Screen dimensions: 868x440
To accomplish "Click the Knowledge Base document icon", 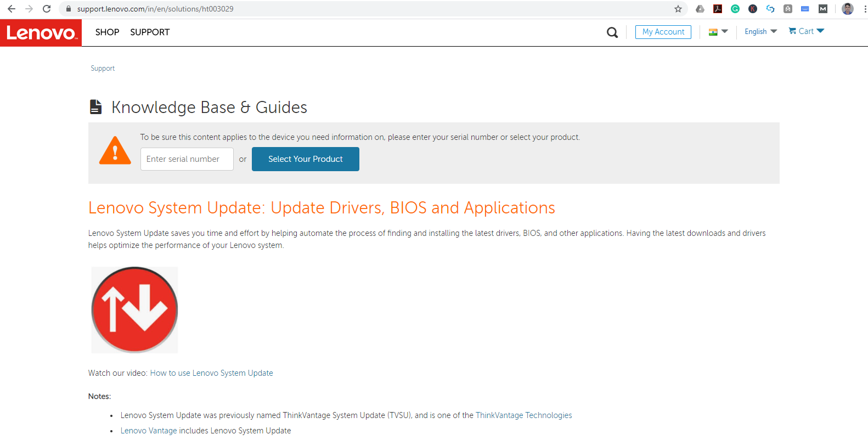I will coord(96,107).
